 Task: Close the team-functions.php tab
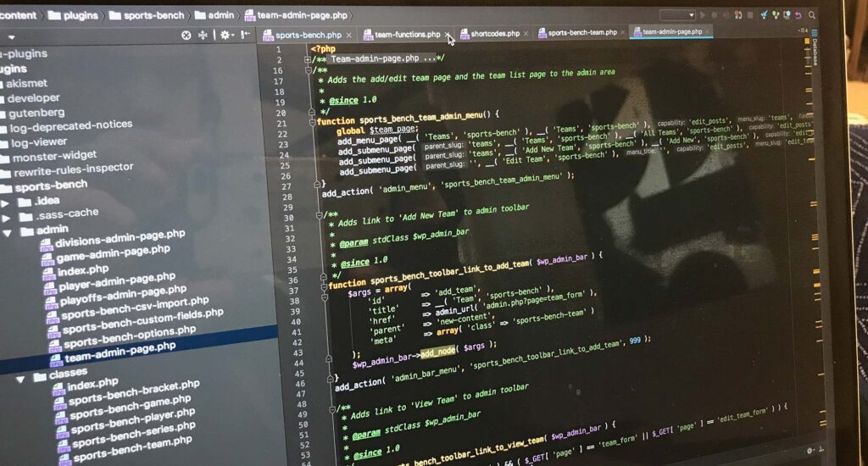coord(448,34)
